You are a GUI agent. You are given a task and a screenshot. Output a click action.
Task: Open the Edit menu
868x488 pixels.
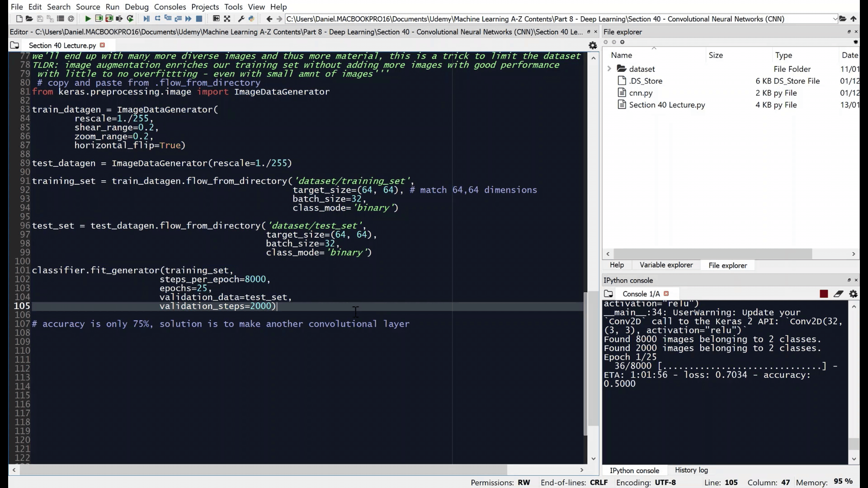coord(35,7)
